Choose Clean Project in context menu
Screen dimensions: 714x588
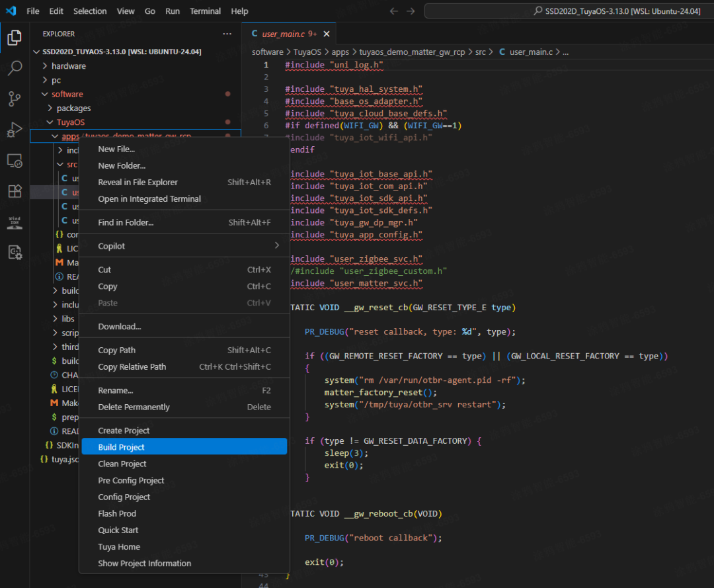click(x=122, y=464)
